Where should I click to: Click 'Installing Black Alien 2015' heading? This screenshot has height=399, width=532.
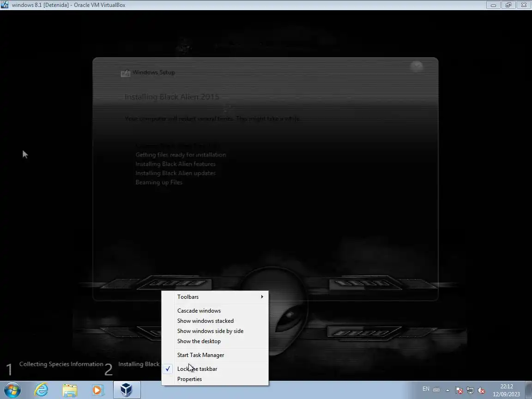(x=172, y=97)
